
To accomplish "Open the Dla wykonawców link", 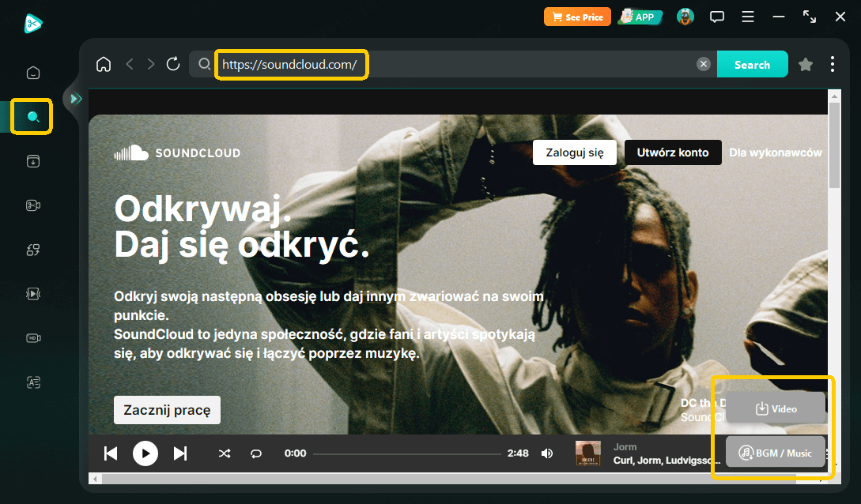I will pos(776,152).
